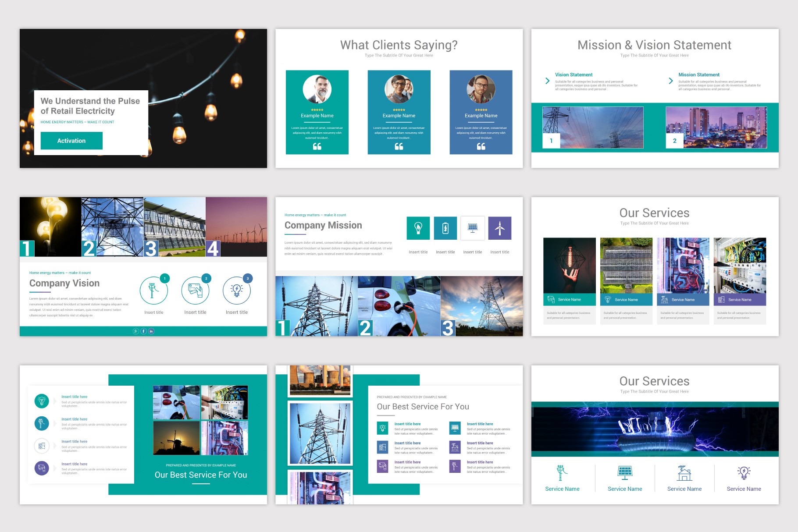Click the purple Service Name bar in Our Services
The width and height of the screenshot is (798, 532).
coord(740,300)
